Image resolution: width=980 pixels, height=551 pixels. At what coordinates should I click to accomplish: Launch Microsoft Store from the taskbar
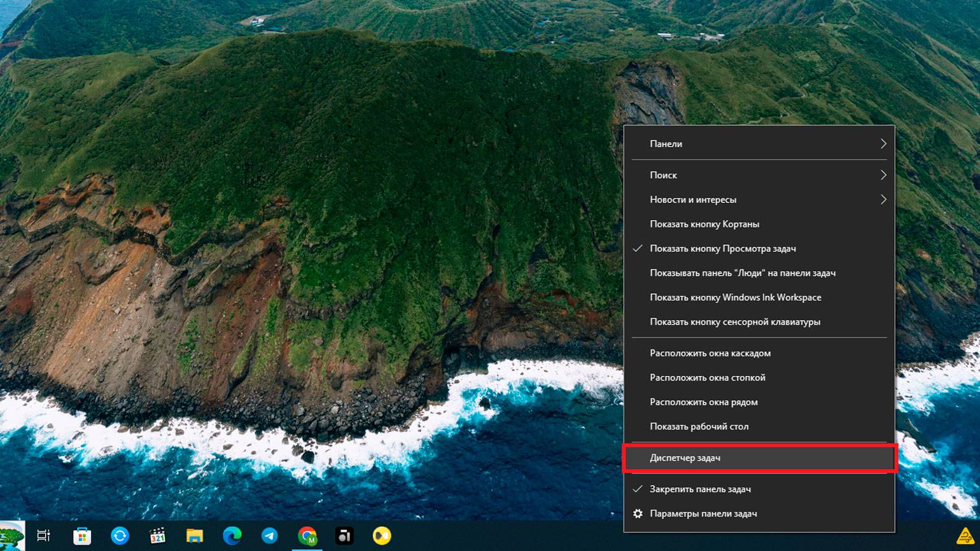(x=82, y=536)
